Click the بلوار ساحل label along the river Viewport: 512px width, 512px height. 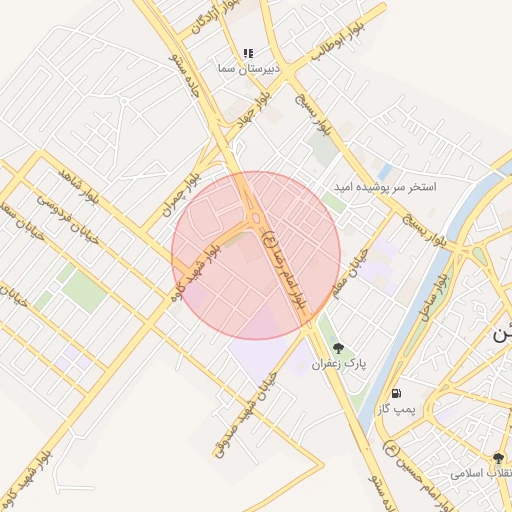pyautogui.click(x=435, y=297)
